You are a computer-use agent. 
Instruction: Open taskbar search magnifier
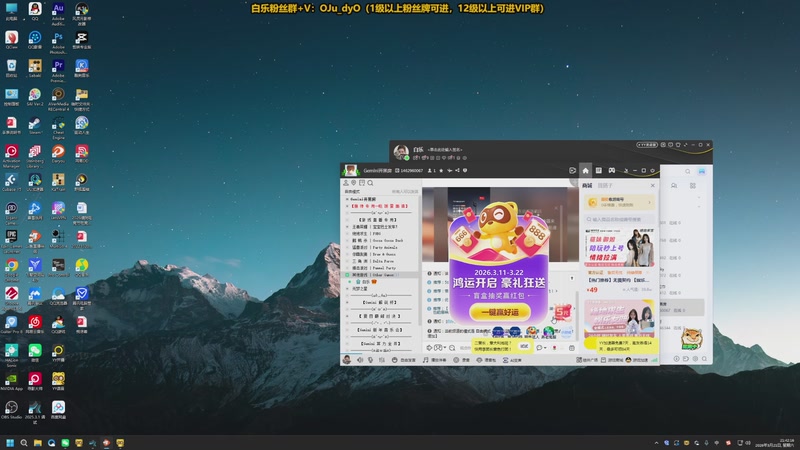(23, 443)
